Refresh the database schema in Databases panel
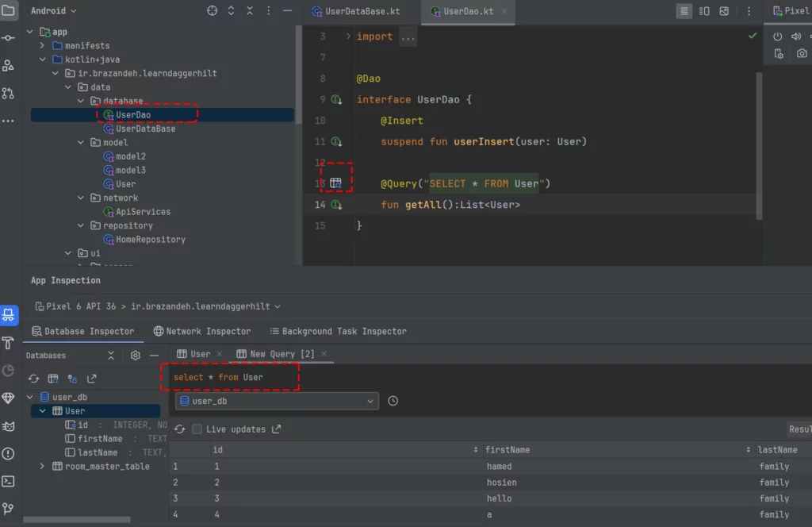Screen dimensions: 812x527 [34, 379]
